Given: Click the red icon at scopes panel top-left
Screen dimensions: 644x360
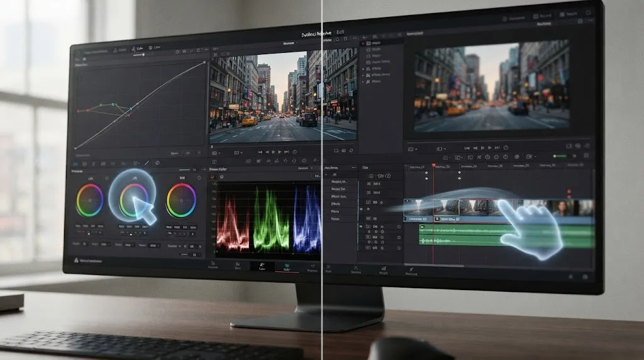Looking at the screenshot, I should 213,177.
